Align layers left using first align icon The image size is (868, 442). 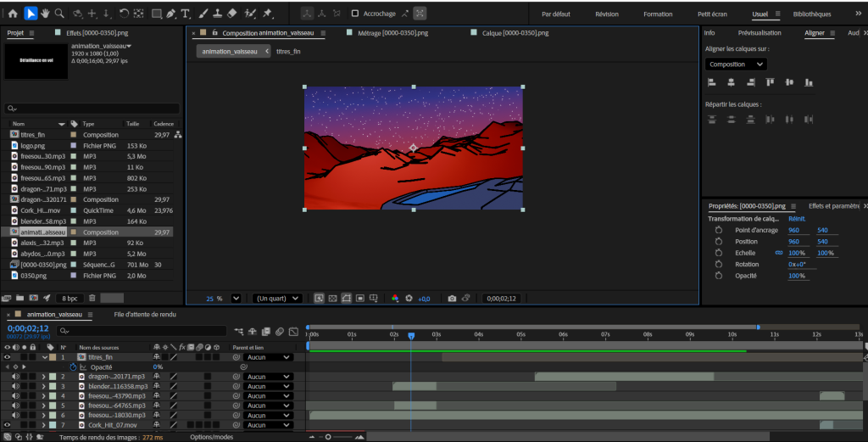pos(711,82)
